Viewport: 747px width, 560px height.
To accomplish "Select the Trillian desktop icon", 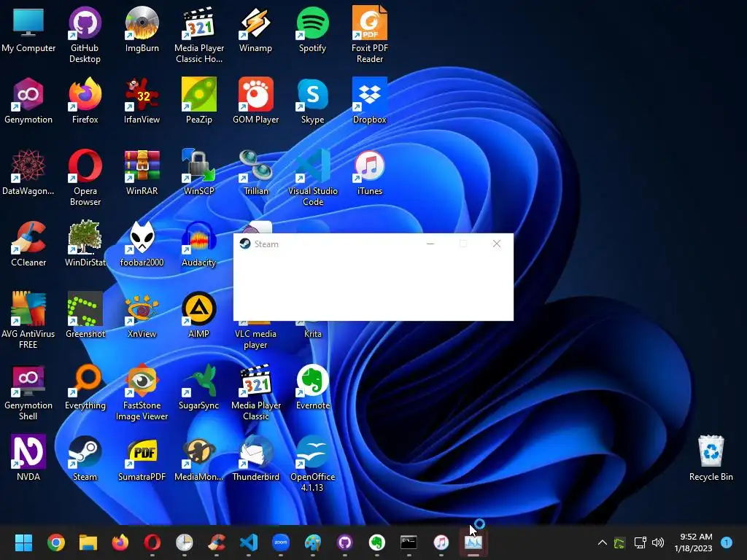I will pyautogui.click(x=255, y=171).
